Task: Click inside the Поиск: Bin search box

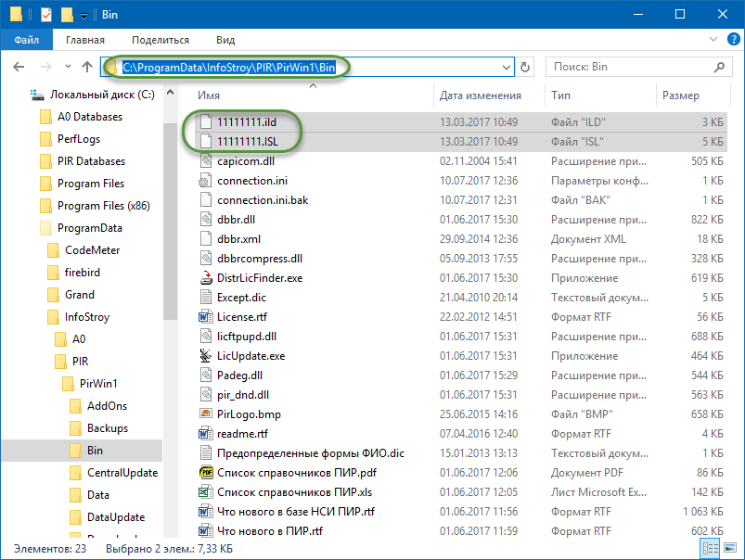Action: [x=640, y=66]
